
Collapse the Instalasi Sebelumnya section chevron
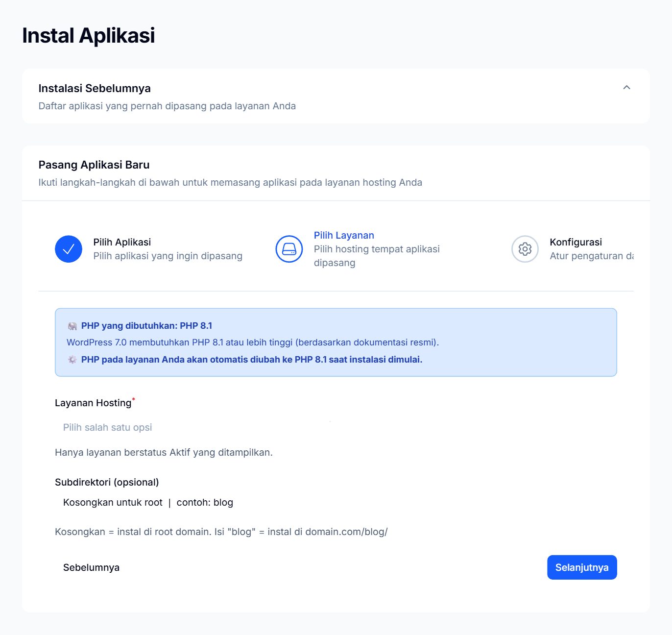click(626, 88)
